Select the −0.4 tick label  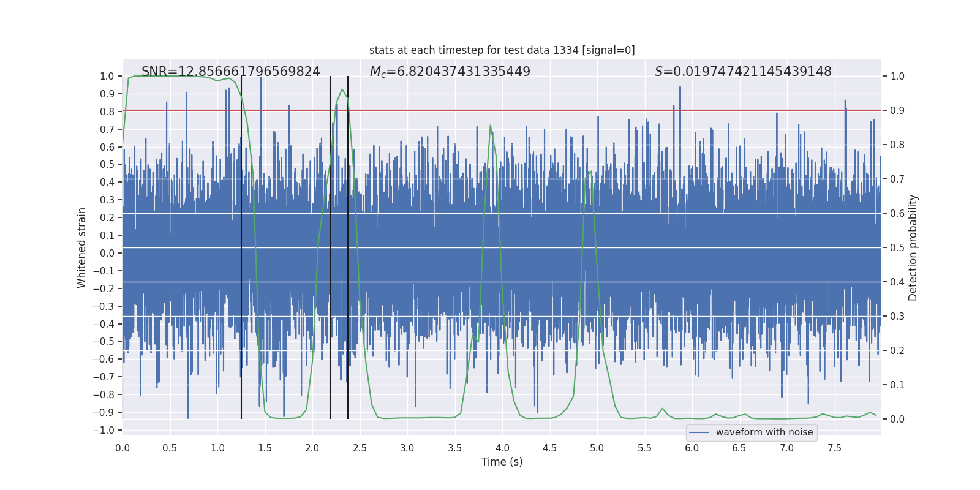104,324
